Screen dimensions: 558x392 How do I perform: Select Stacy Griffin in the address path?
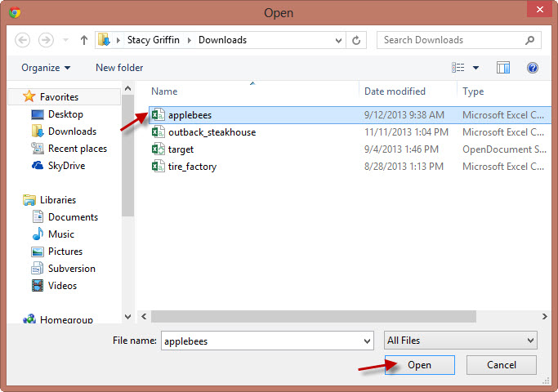[153, 40]
